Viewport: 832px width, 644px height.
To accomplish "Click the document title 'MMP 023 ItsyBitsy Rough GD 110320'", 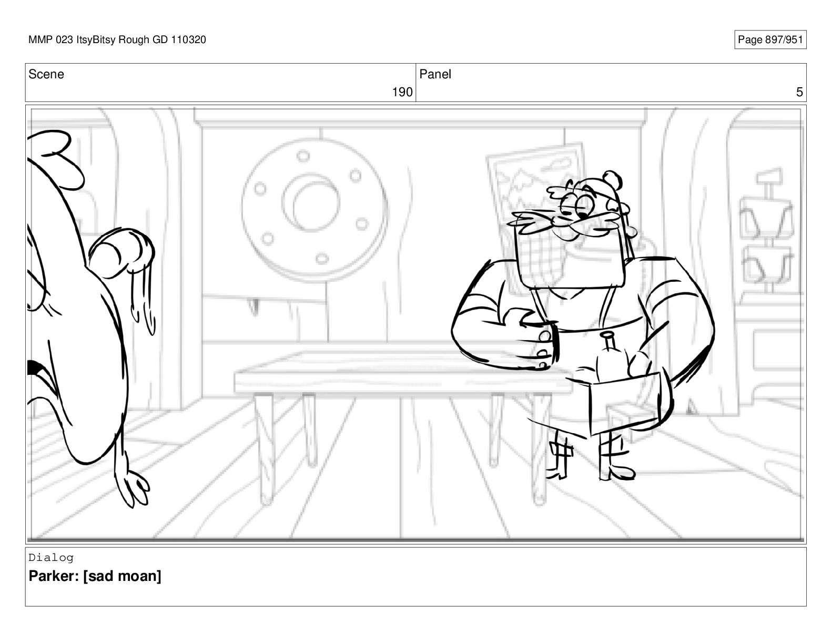I will coord(117,40).
